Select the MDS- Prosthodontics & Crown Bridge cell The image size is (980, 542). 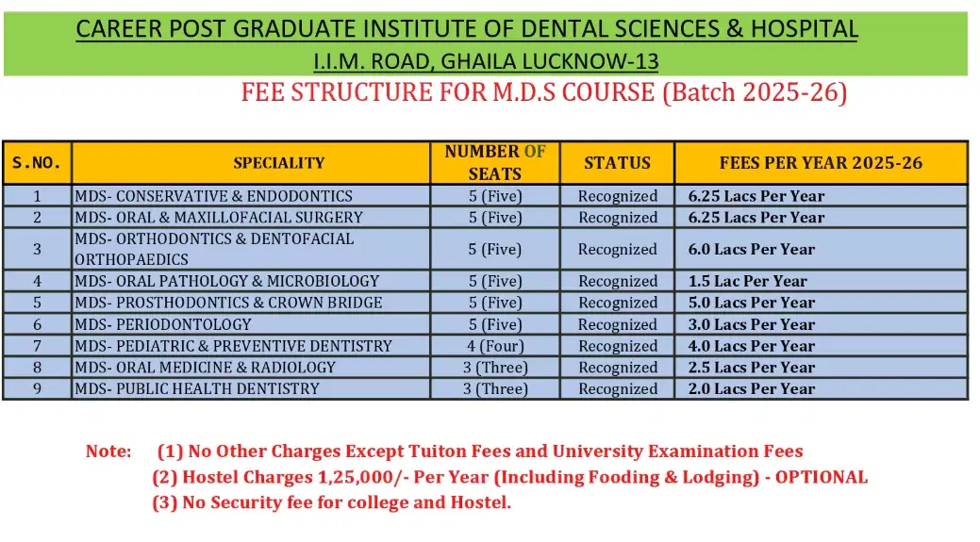click(229, 303)
